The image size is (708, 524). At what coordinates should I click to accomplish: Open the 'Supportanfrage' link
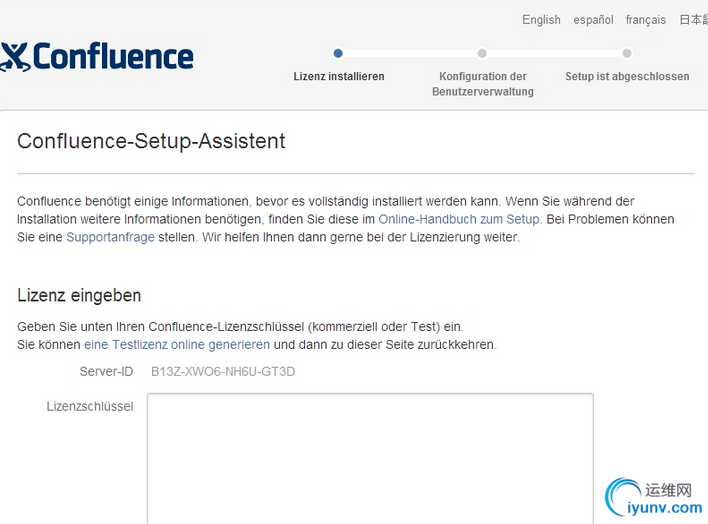pyautogui.click(x=110, y=237)
